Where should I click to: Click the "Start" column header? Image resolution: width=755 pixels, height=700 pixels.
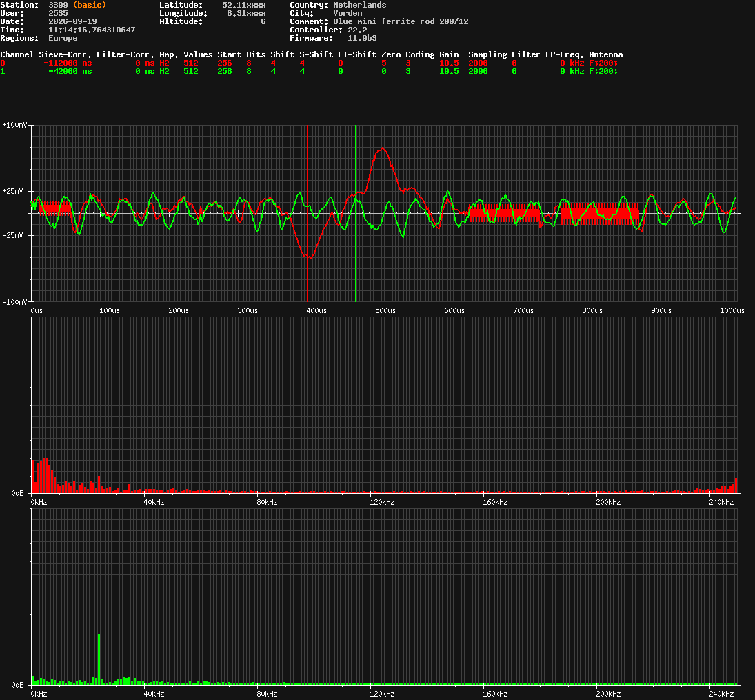229,54
